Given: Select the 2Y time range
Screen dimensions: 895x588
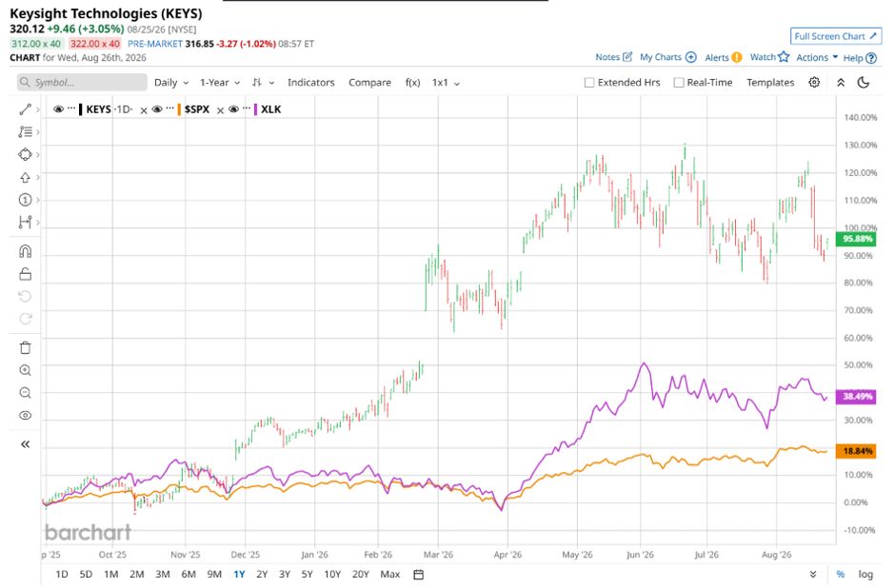Looking at the screenshot, I should (x=262, y=575).
